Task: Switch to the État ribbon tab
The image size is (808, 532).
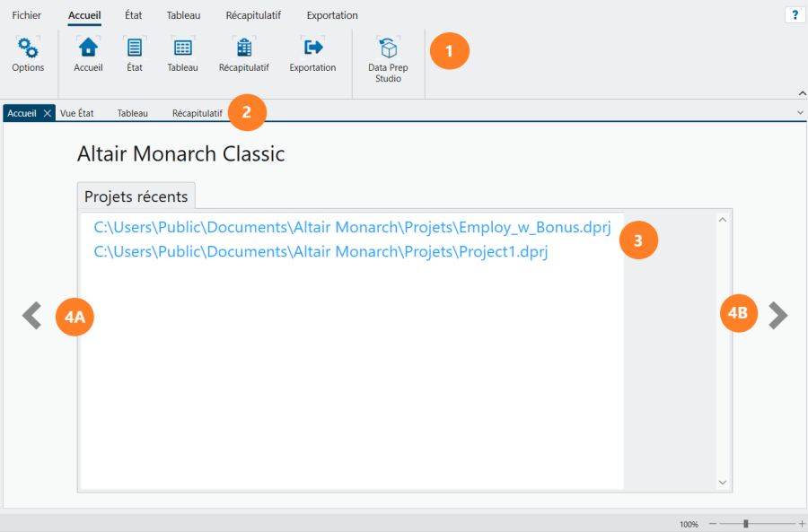Action: (134, 15)
